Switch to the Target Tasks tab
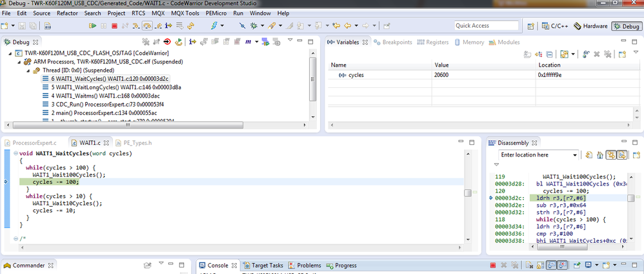The height and width of the screenshot is (274, 644). (x=263, y=266)
